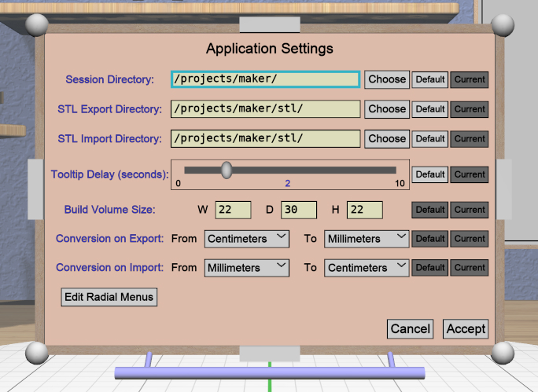Accept the application settings
538x392 pixels.
point(466,329)
